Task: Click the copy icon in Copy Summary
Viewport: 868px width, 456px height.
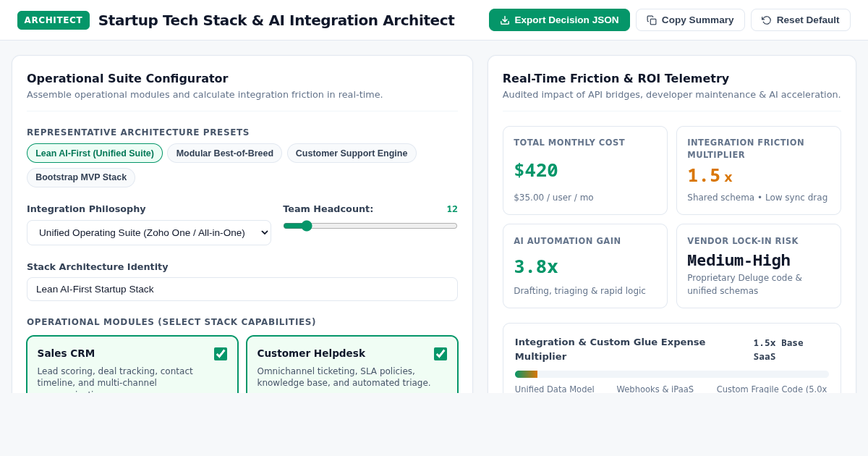Action: pos(652,20)
